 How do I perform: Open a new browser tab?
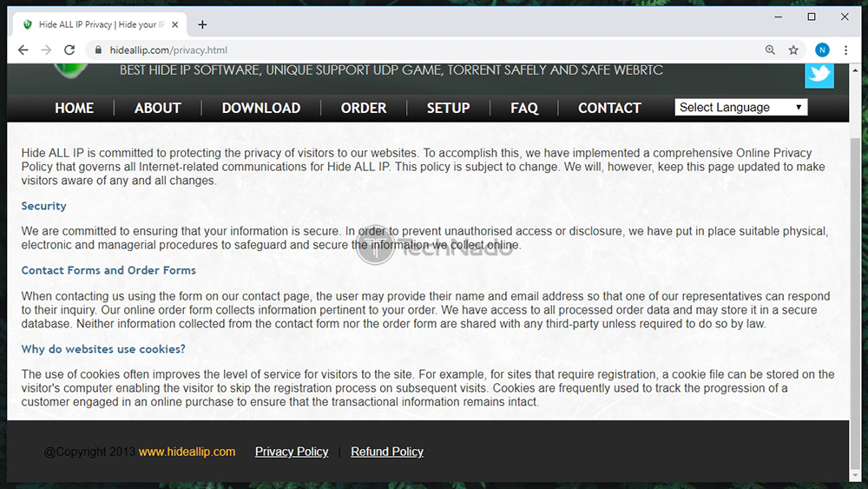coord(202,24)
